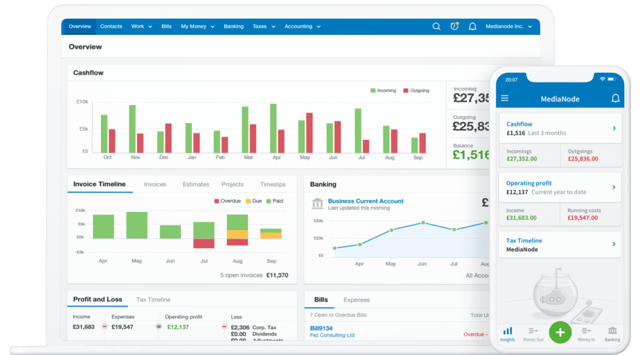Screen dimensions: 644x355
Task: Open Money Out in mobile bottom bar
Action: tap(533, 333)
